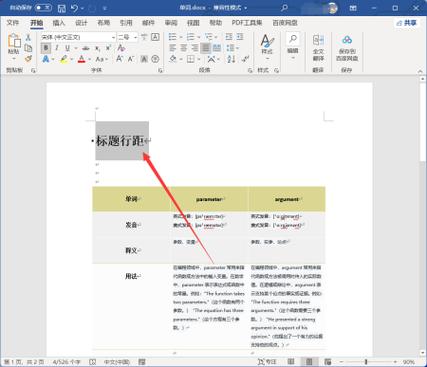This screenshot has height=367, width=427.
Task: Open the Insert ribbon tab
Action: point(59,23)
